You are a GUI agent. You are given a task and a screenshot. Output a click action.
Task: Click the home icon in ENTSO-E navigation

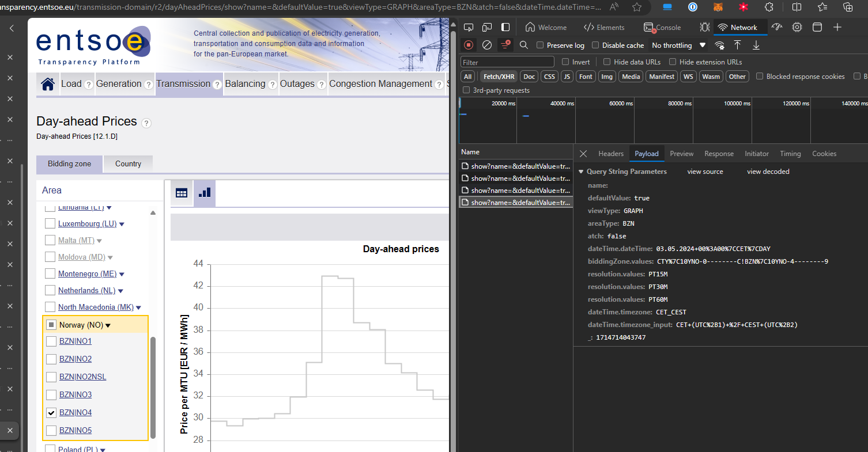48,84
